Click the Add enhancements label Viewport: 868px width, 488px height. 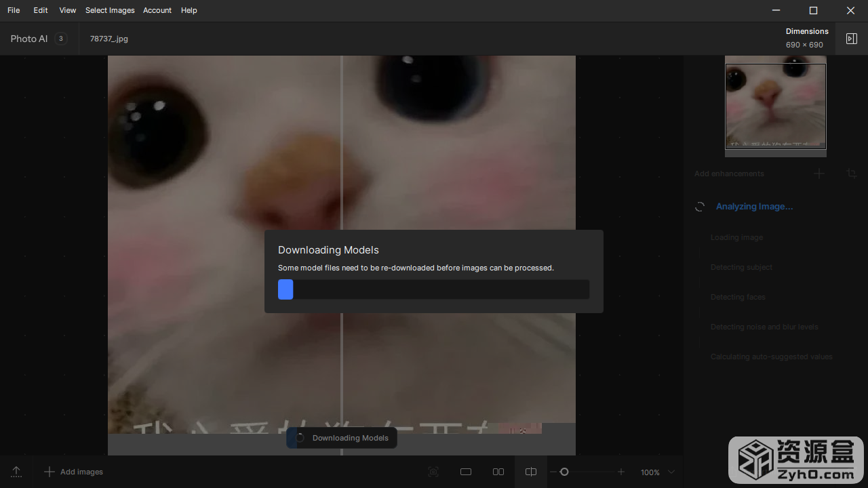coord(729,174)
